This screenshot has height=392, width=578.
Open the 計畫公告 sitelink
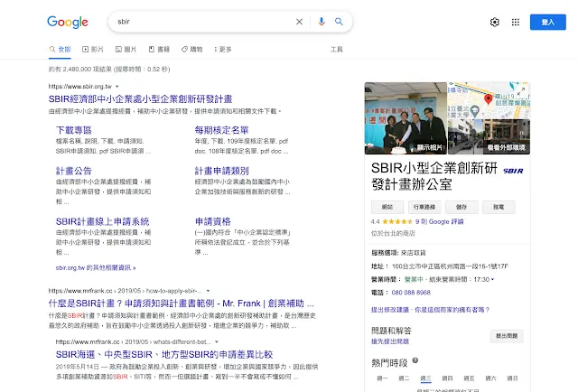click(x=74, y=171)
